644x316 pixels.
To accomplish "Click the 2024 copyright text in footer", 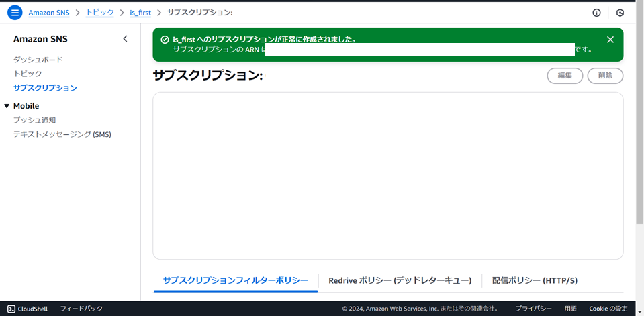I will (421, 309).
